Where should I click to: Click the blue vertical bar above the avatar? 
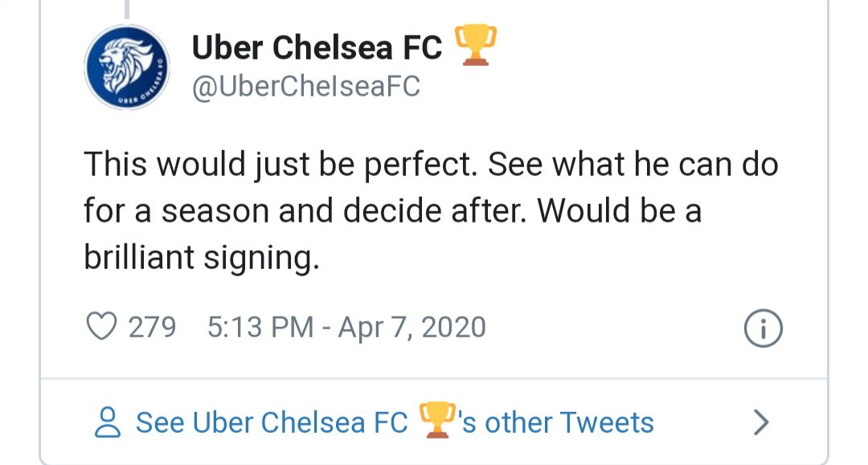[x=126, y=10]
